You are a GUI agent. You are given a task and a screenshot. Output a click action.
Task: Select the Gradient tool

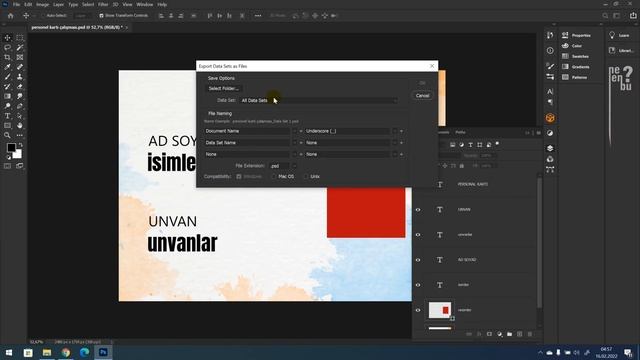pos(7,96)
